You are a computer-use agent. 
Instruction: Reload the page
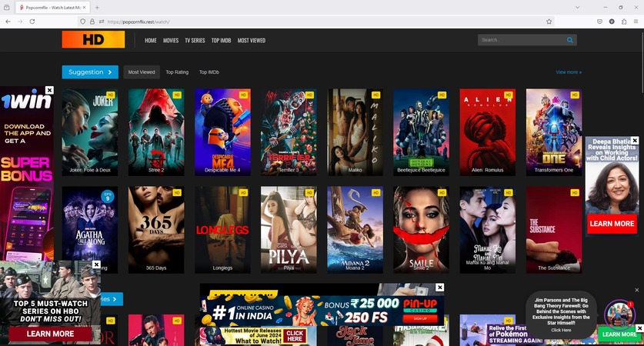click(x=32, y=22)
